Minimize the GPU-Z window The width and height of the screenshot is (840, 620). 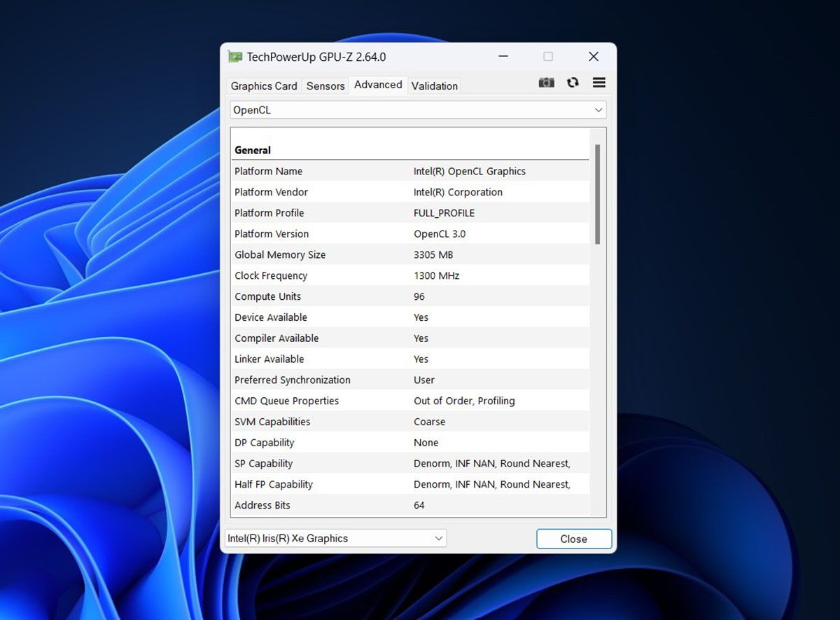(x=503, y=57)
